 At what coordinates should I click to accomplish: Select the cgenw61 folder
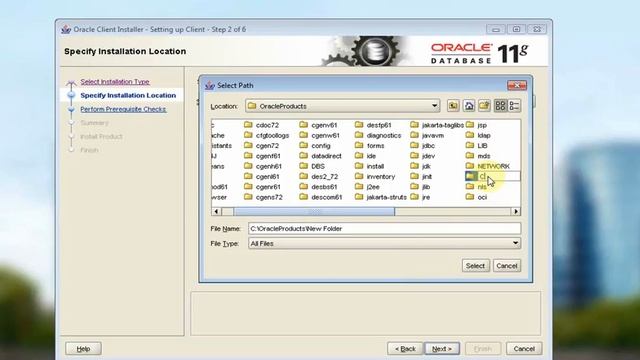(320, 135)
